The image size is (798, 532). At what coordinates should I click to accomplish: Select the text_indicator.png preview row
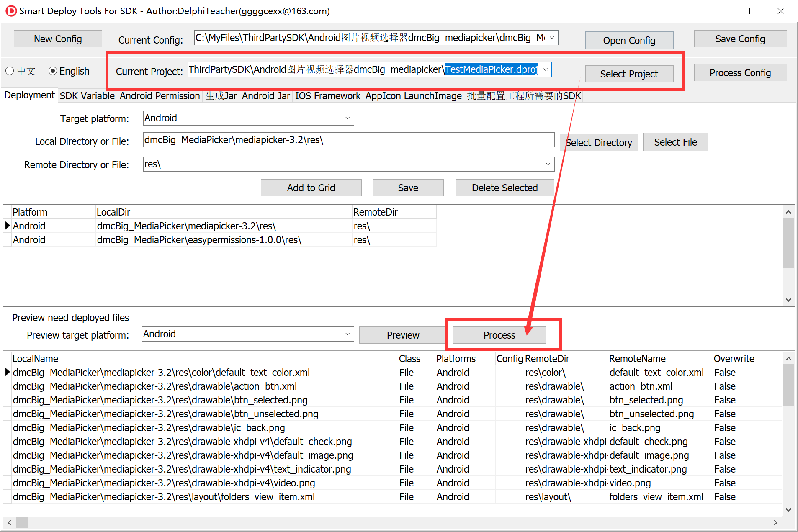(x=393, y=469)
